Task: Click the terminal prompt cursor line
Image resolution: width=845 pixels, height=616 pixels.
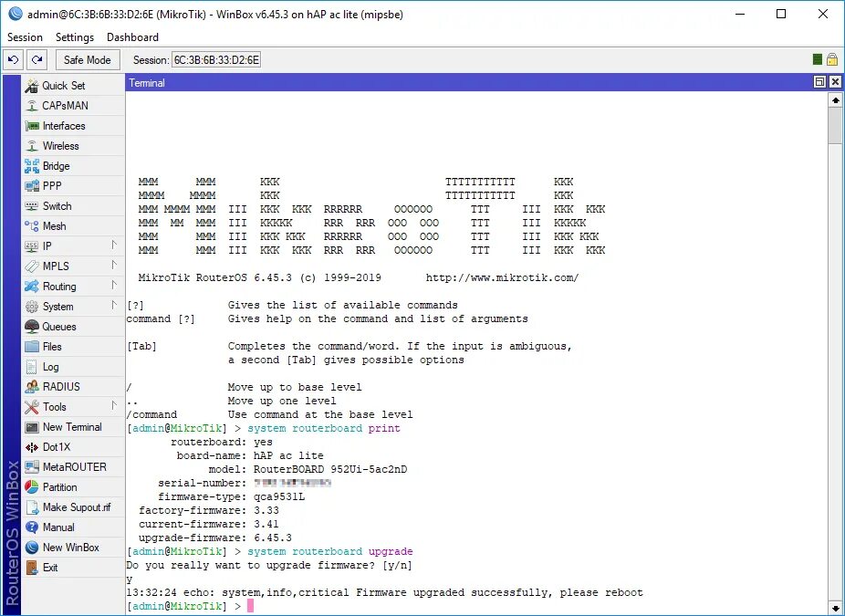Action: [x=190, y=606]
